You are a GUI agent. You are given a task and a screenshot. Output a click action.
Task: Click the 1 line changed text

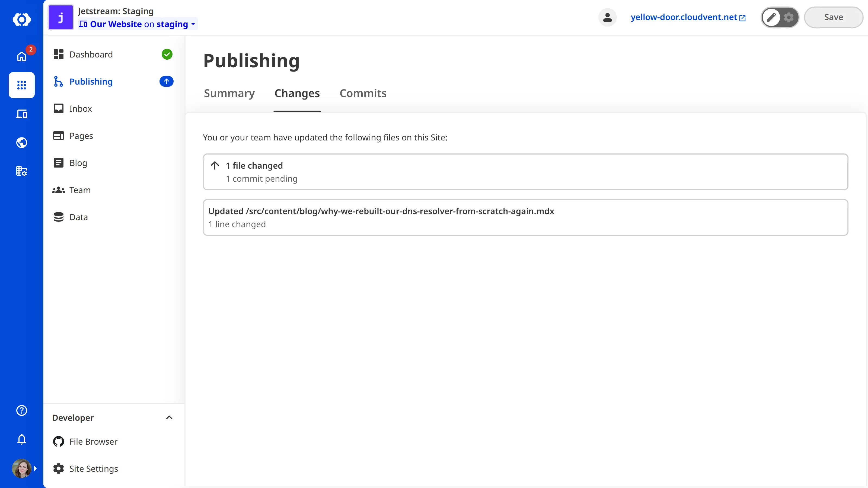point(237,224)
